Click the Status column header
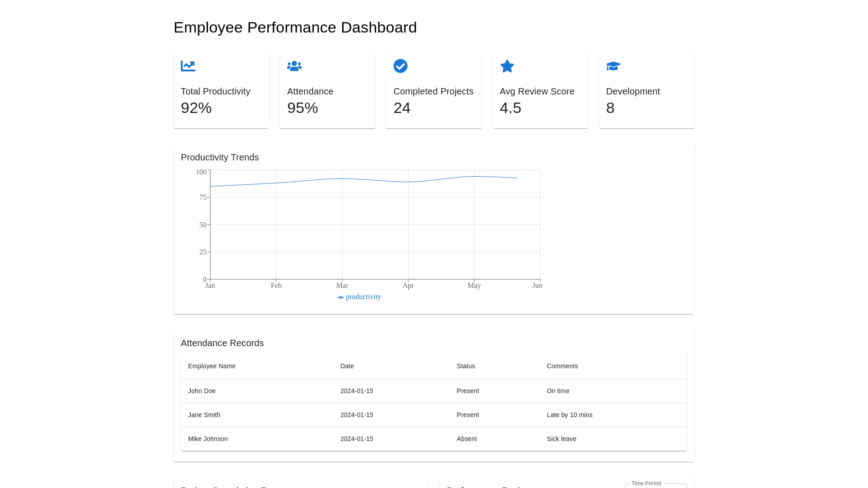 [x=466, y=366]
